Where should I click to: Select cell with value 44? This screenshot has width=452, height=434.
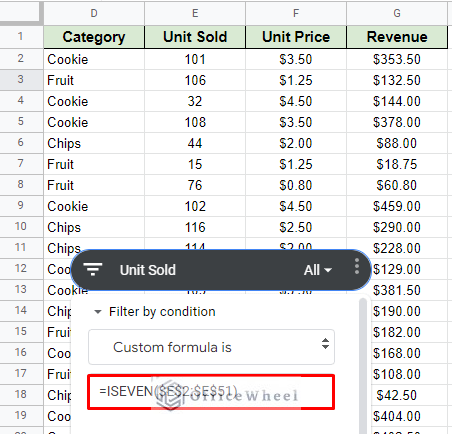195,143
